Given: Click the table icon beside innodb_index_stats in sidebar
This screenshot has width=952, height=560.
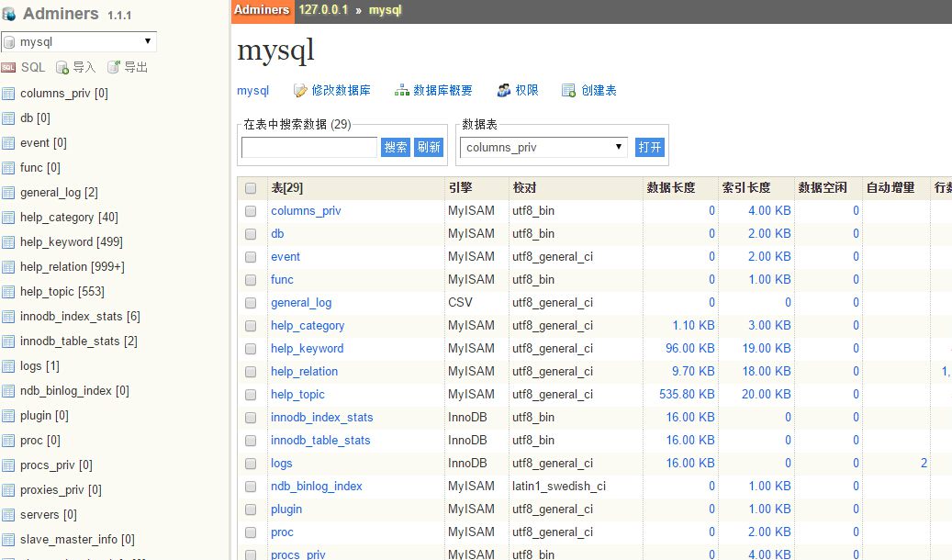Looking at the screenshot, I should 8,317.
